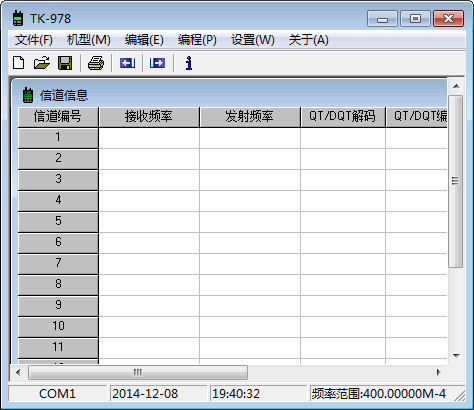Click the radio icon beside 信道信息
The image size is (474, 410).
(28, 95)
